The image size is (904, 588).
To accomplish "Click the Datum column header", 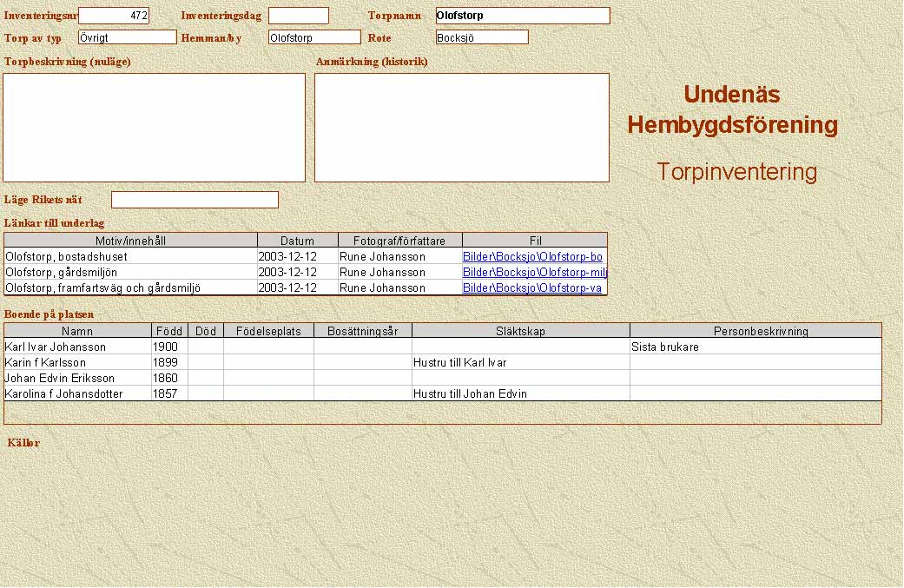I will point(297,241).
